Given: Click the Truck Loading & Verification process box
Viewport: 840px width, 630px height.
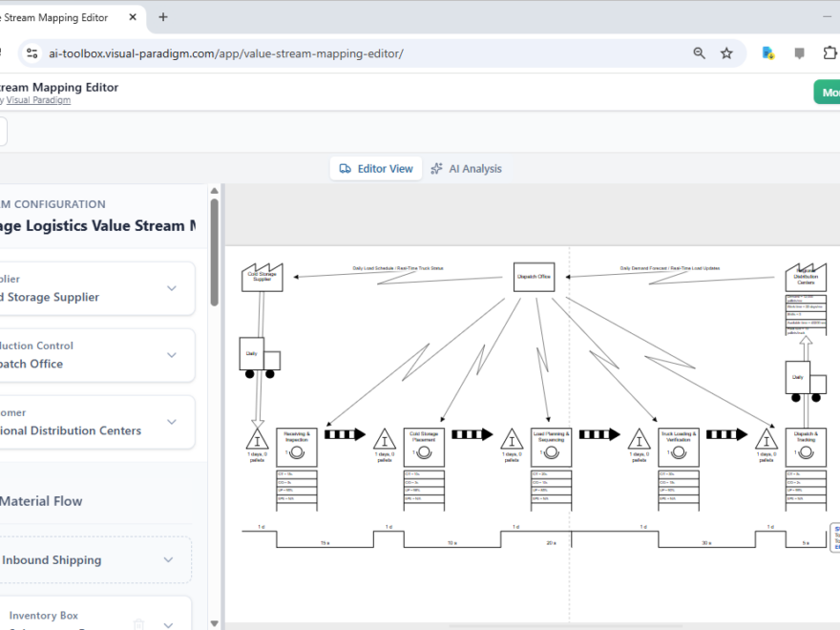Looking at the screenshot, I should (678, 446).
